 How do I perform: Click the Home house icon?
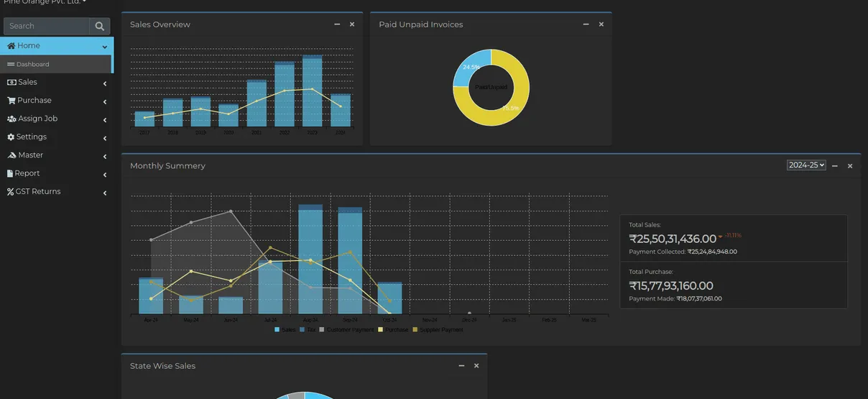[11, 46]
